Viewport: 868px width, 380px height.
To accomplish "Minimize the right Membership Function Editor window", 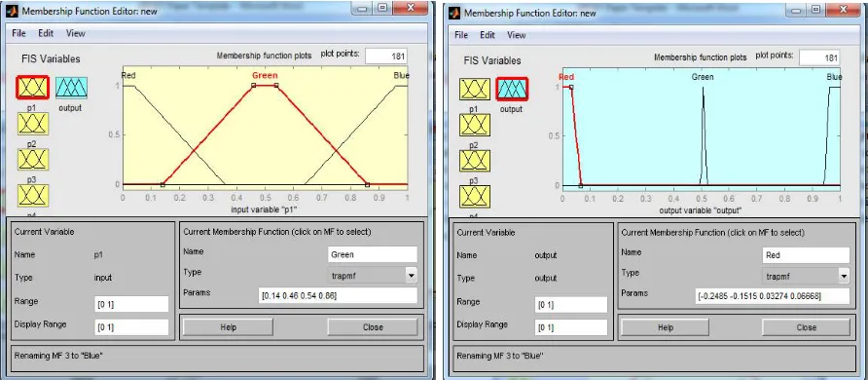I will (x=796, y=9).
